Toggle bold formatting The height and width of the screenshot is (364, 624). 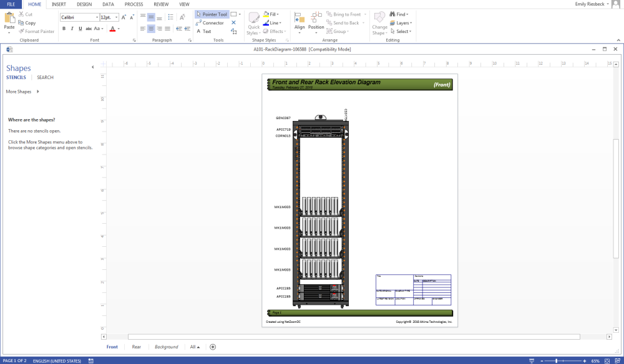pyautogui.click(x=64, y=29)
